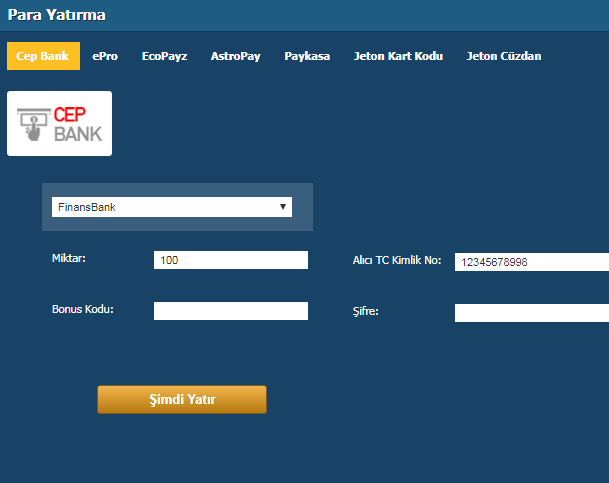
Task: Select the Jeton Kart Kodu tab
Action: coord(398,56)
